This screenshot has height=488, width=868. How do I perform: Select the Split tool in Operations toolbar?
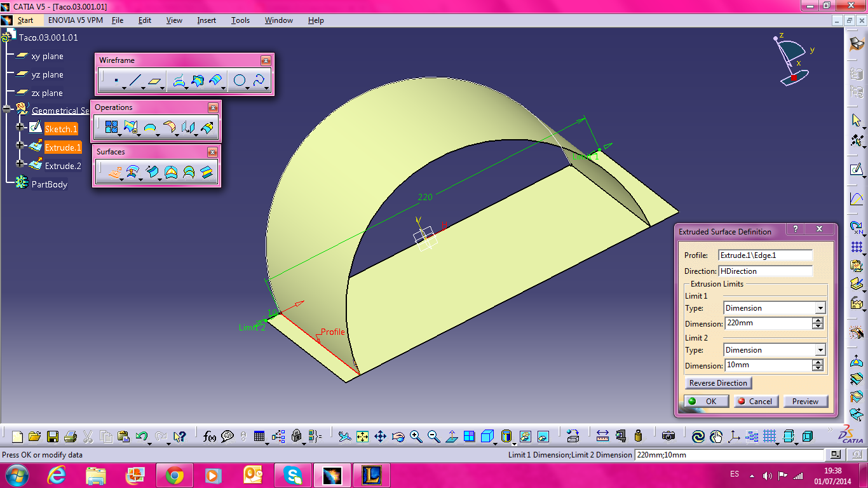coord(130,127)
